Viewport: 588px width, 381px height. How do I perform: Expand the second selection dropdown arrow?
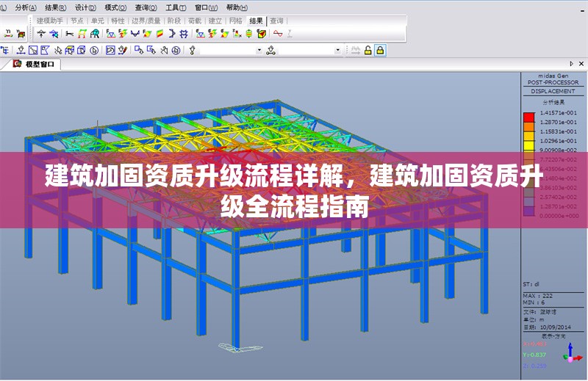pyautogui.click(x=337, y=50)
